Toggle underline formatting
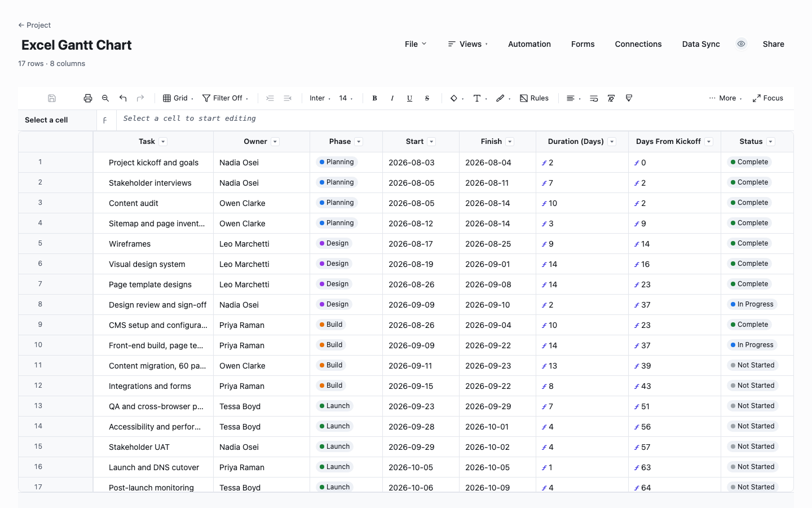Screen dimensions: 812x508 click(x=409, y=98)
